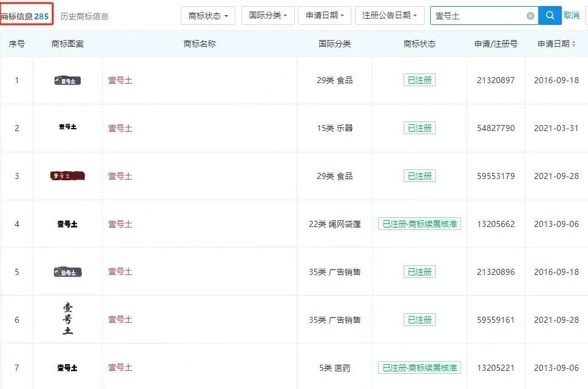
Task: Open the 注册公告日期 filter dropdown
Action: (x=390, y=16)
